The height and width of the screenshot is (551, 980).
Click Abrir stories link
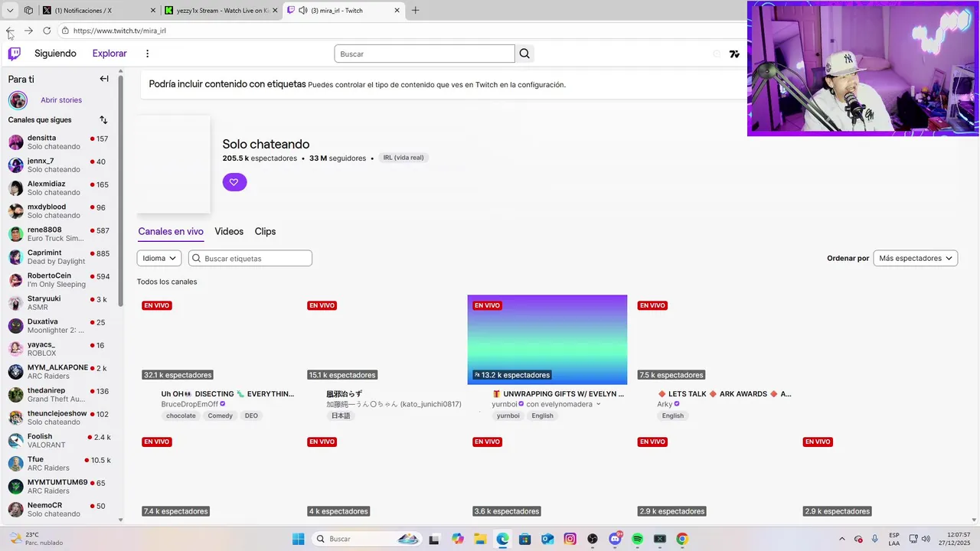(x=61, y=100)
